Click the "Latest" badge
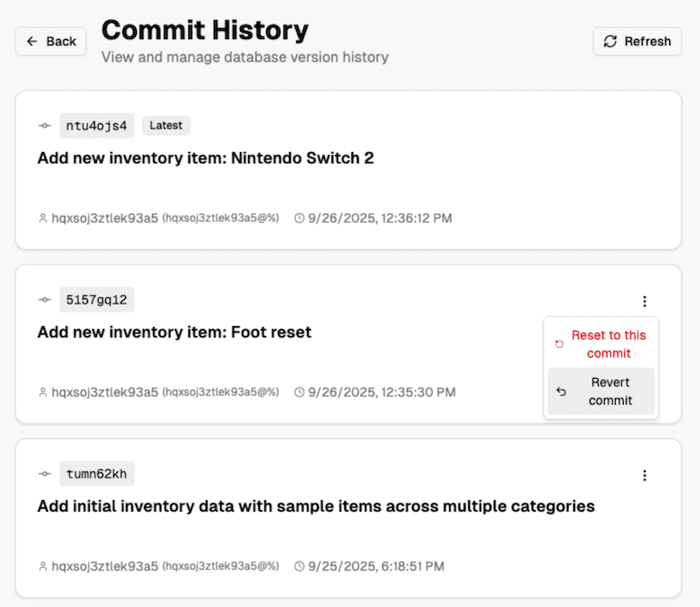This screenshot has width=700, height=607. point(166,126)
